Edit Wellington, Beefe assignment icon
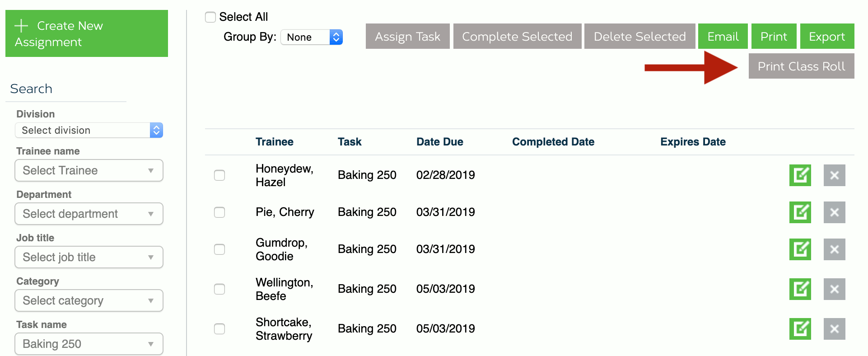The width and height of the screenshot is (868, 356). 800,289
